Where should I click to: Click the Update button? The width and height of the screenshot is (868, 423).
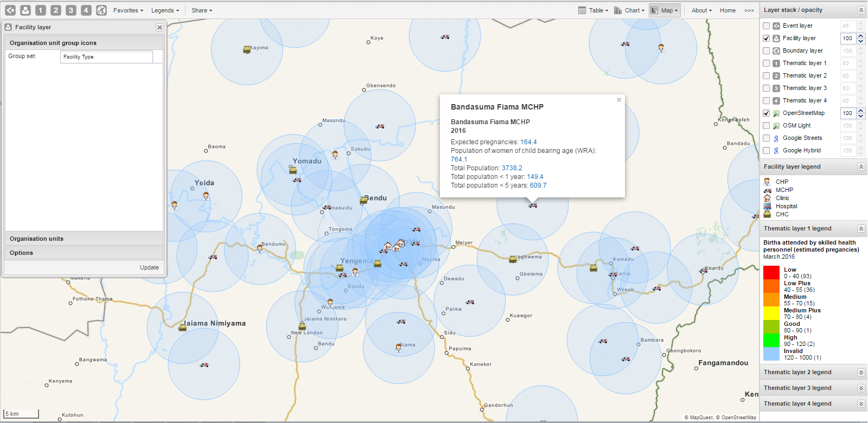pyautogui.click(x=149, y=267)
